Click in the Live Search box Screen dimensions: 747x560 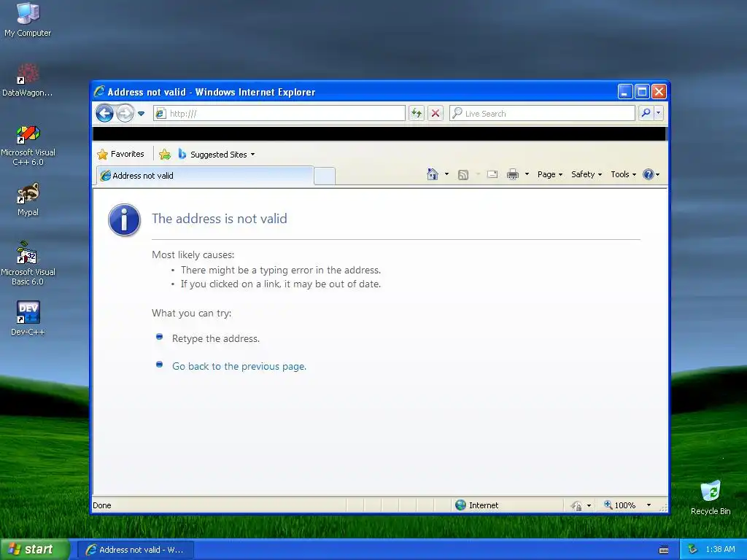pyautogui.click(x=542, y=113)
